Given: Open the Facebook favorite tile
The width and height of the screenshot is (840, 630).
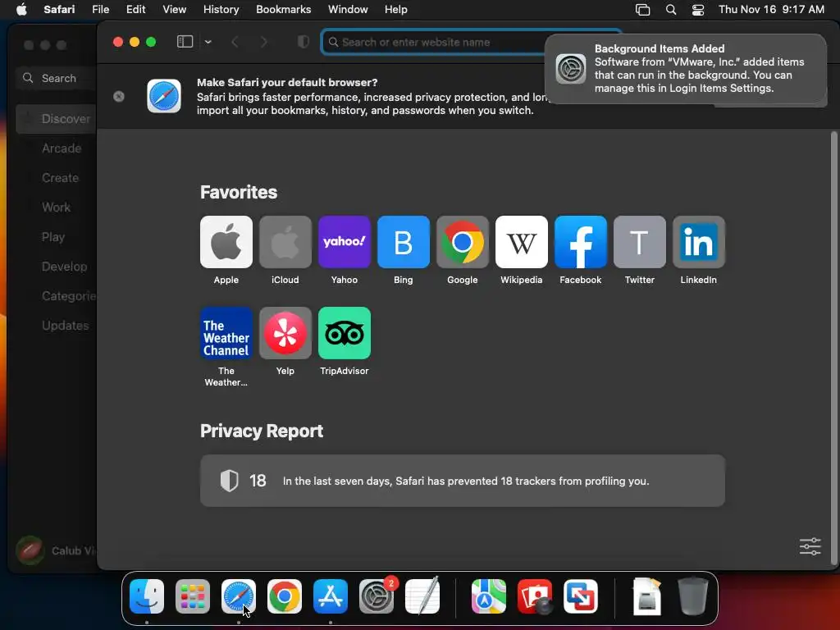Looking at the screenshot, I should point(581,242).
